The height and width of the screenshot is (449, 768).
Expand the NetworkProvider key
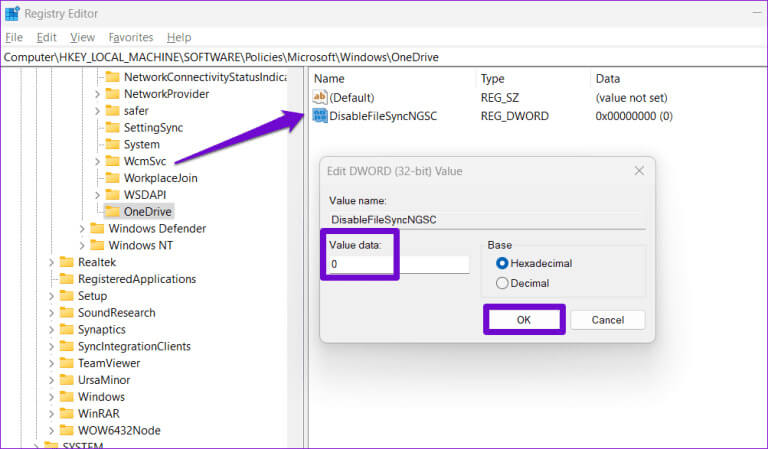[x=97, y=94]
